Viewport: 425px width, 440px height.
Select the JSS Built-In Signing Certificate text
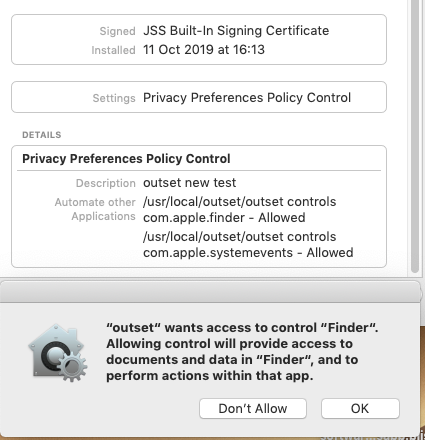click(236, 31)
